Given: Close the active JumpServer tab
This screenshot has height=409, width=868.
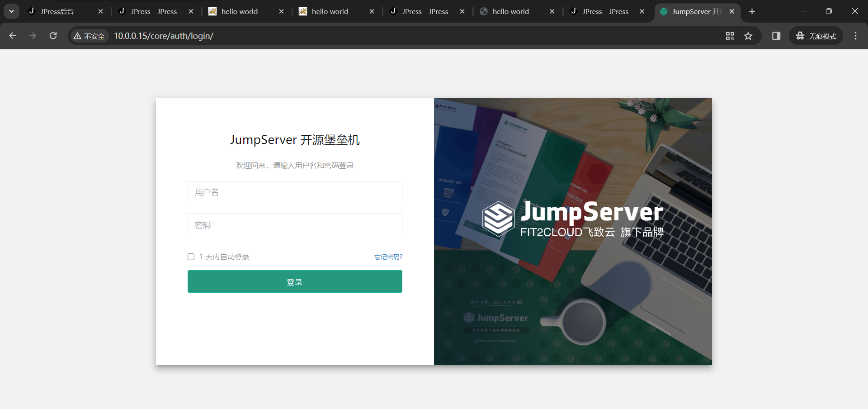Looking at the screenshot, I should coord(732,11).
